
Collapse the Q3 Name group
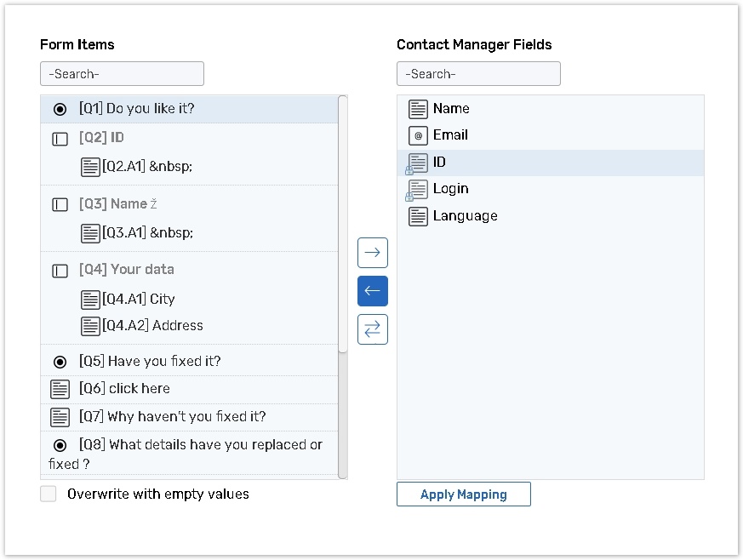(x=60, y=205)
